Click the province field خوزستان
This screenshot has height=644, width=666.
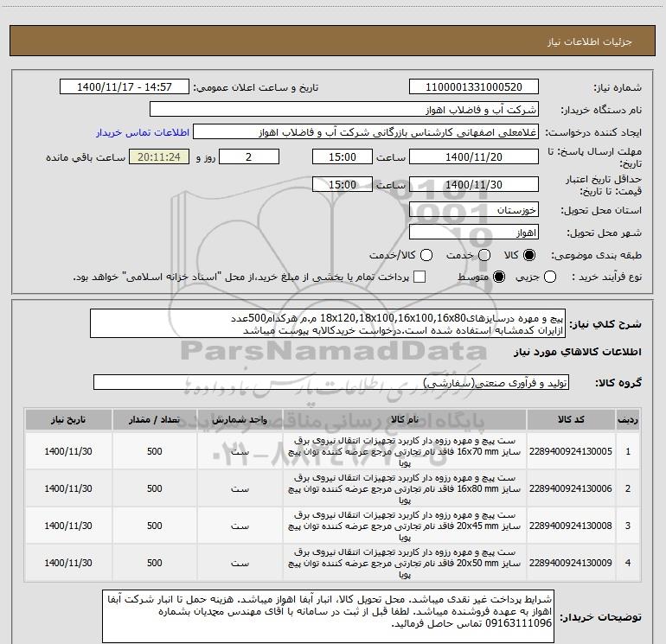coord(474,210)
